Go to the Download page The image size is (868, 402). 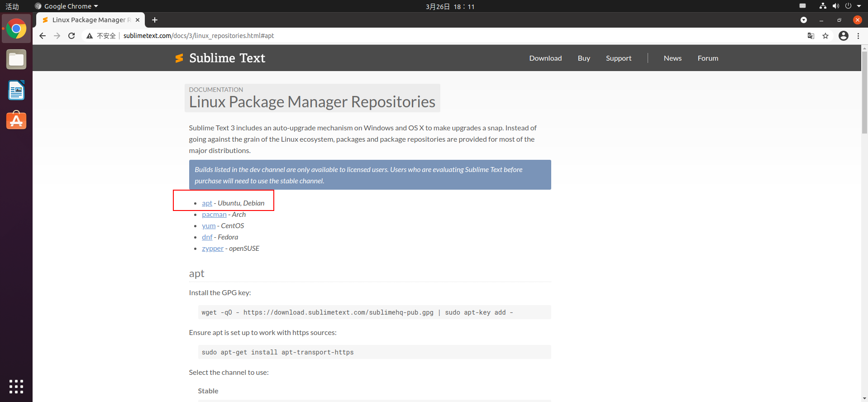[x=545, y=58]
